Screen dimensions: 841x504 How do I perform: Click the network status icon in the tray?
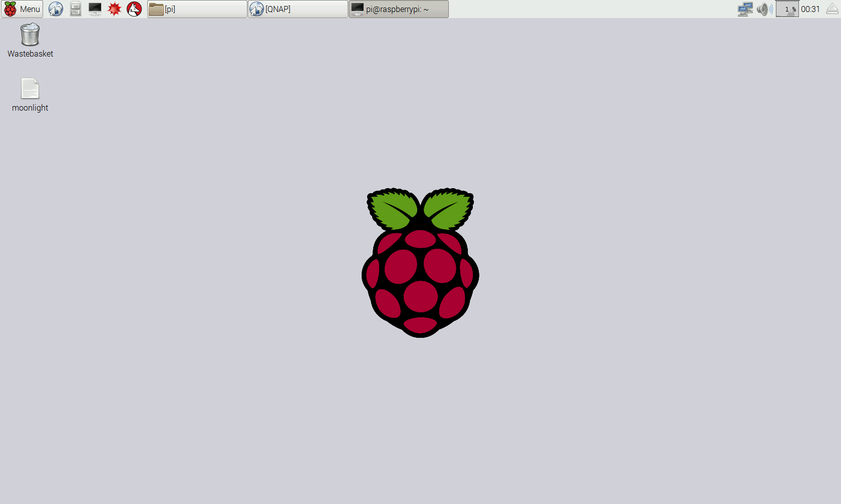(745, 9)
